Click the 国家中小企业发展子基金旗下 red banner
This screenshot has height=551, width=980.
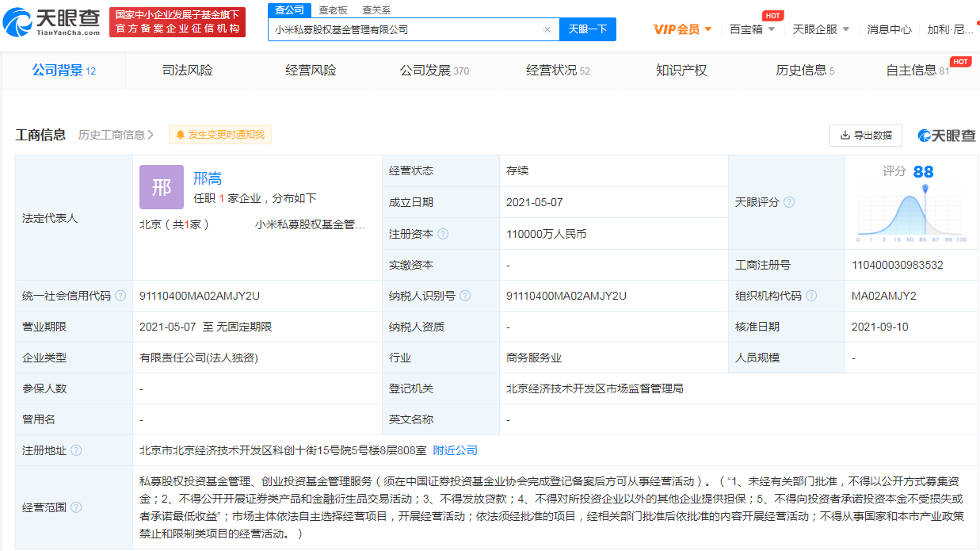coord(177,22)
